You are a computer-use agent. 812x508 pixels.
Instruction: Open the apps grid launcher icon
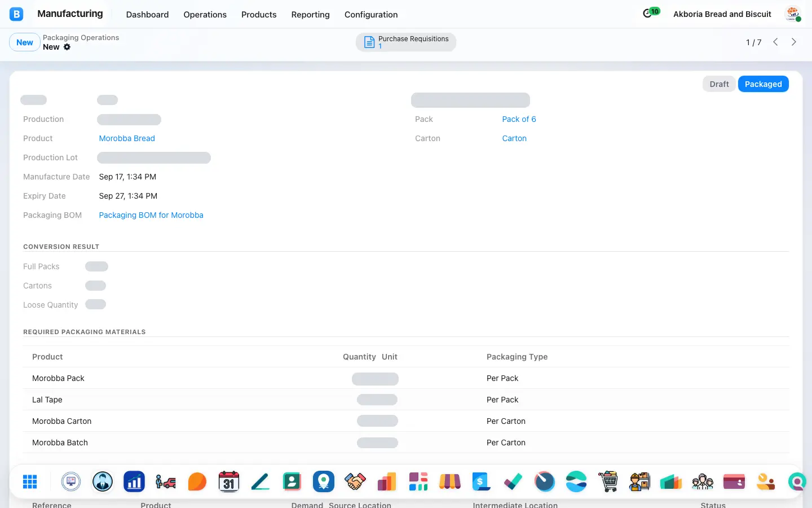point(30,481)
